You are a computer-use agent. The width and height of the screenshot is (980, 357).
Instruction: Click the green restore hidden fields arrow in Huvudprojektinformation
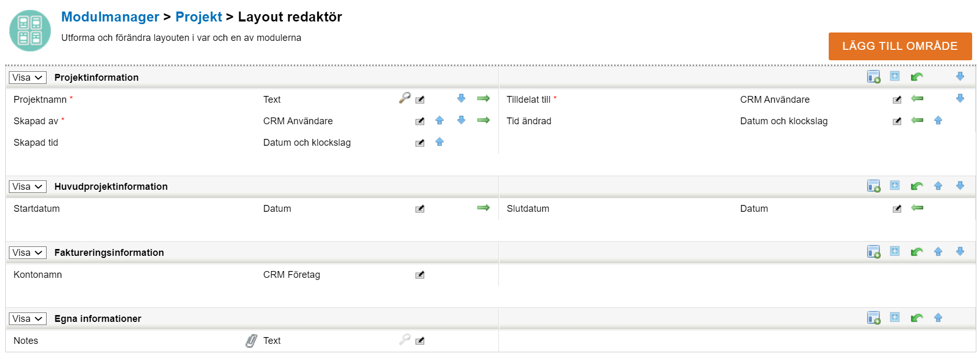[x=917, y=186]
